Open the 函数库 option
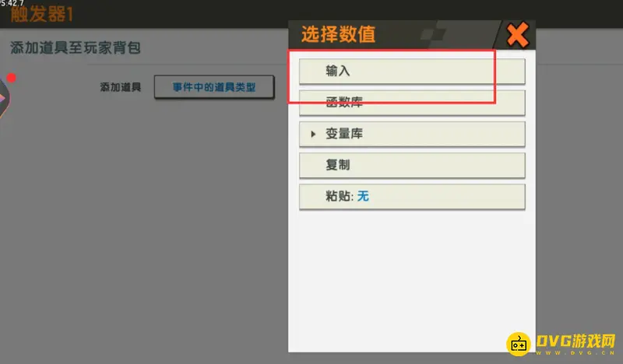 (412, 103)
